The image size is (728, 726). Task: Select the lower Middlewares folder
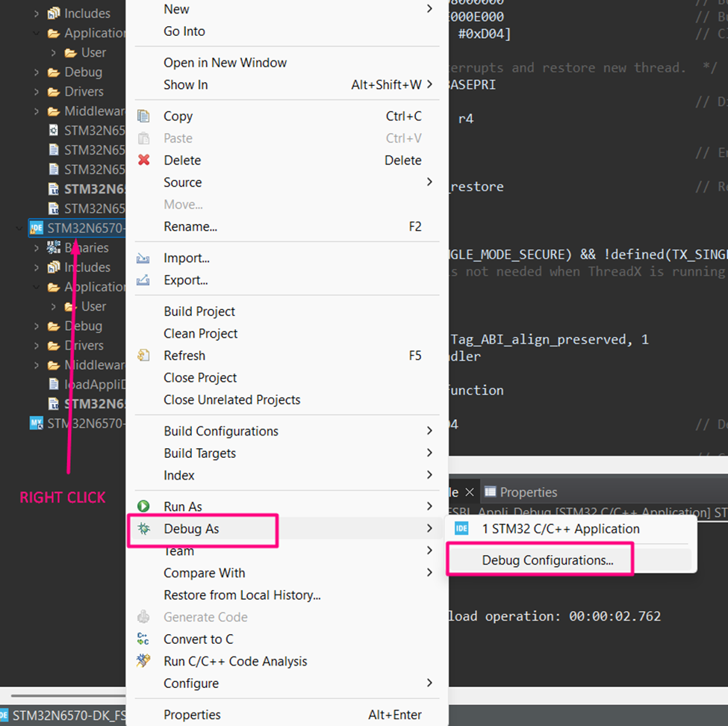87,364
